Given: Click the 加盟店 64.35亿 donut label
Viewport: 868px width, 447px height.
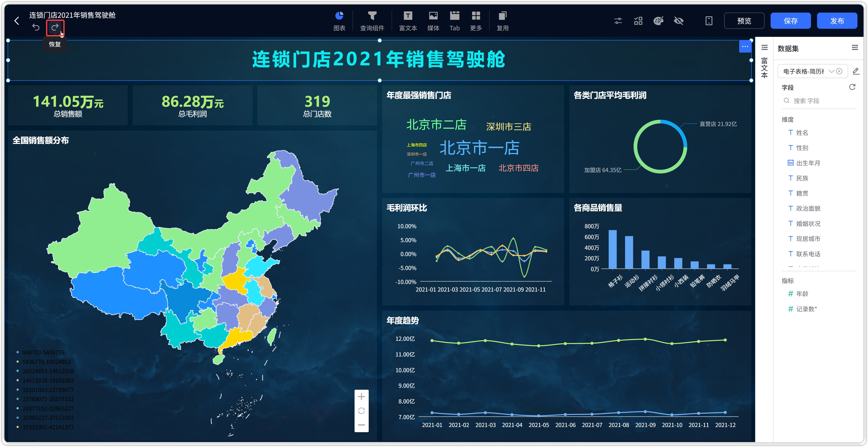Looking at the screenshot, I should click(603, 170).
